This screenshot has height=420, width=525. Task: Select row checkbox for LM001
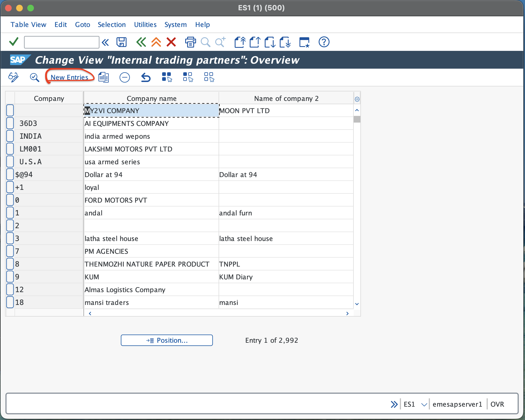click(10, 149)
